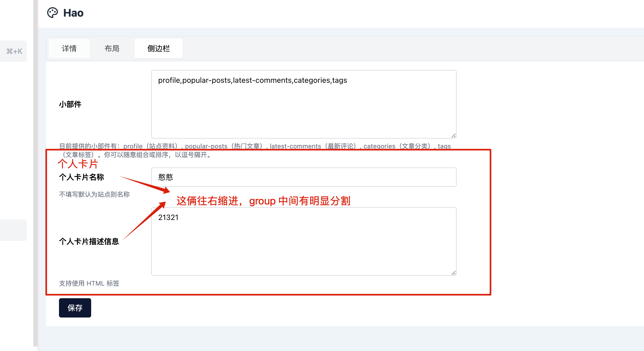The height and width of the screenshot is (351, 644).
Task: Open the ⌘+K search shortcut box
Action: pyautogui.click(x=13, y=51)
